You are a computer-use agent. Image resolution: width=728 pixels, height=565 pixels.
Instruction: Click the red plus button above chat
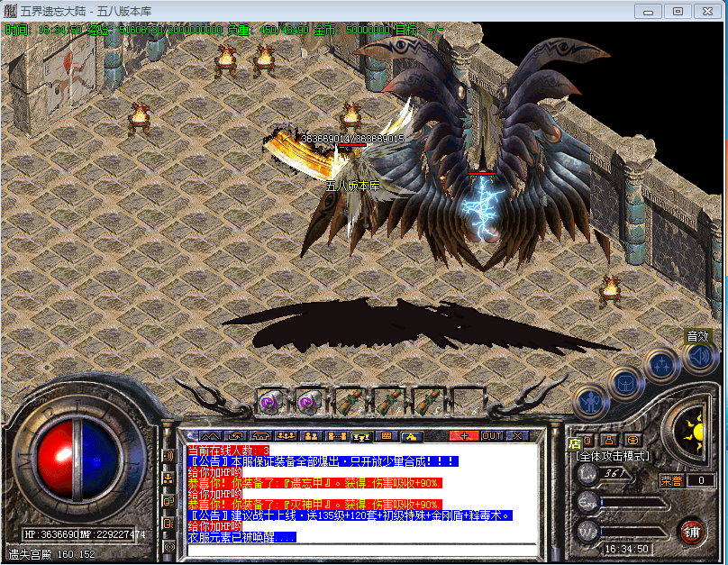464,436
